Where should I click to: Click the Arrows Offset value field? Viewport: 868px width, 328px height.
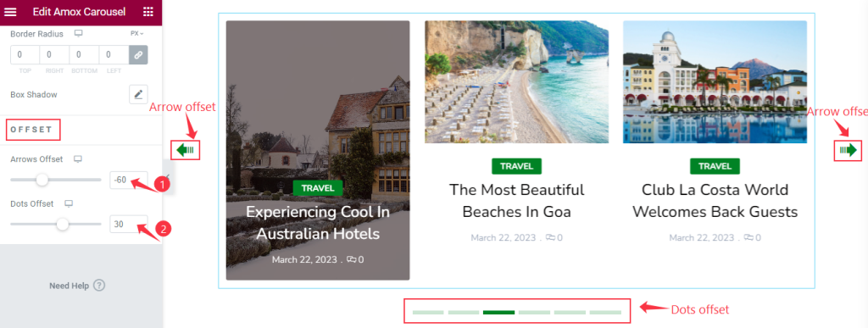click(x=129, y=180)
